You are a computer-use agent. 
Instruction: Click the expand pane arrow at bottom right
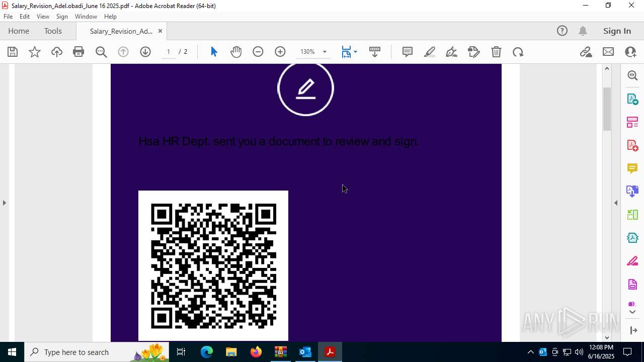click(x=633, y=330)
